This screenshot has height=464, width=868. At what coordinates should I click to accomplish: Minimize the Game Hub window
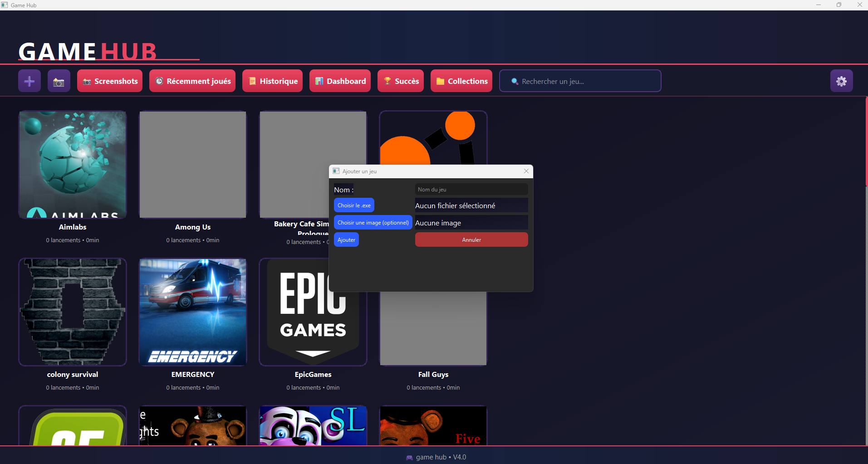[819, 5]
